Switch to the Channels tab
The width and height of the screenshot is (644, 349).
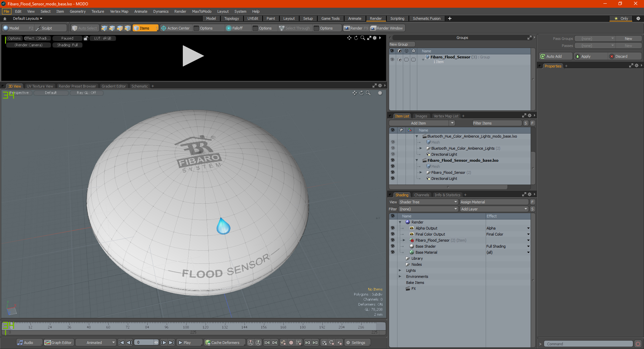pyautogui.click(x=421, y=195)
